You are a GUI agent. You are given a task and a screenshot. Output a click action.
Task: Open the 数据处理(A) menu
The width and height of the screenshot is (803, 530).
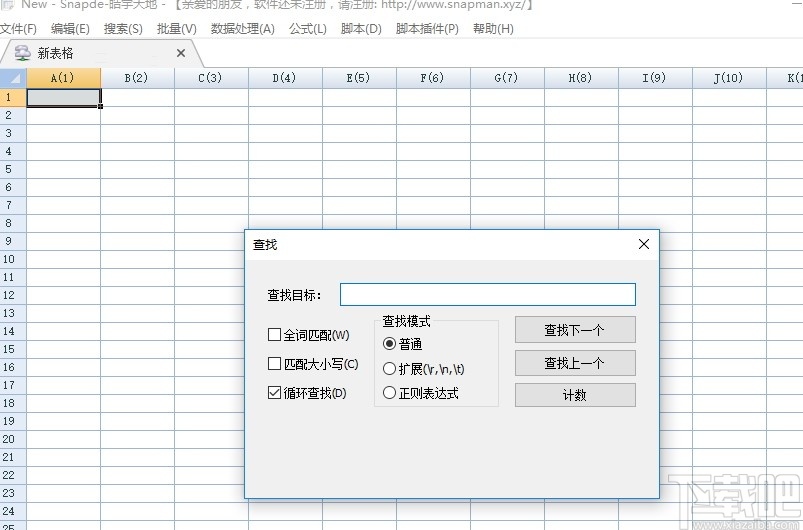pyautogui.click(x=243, y=29)
